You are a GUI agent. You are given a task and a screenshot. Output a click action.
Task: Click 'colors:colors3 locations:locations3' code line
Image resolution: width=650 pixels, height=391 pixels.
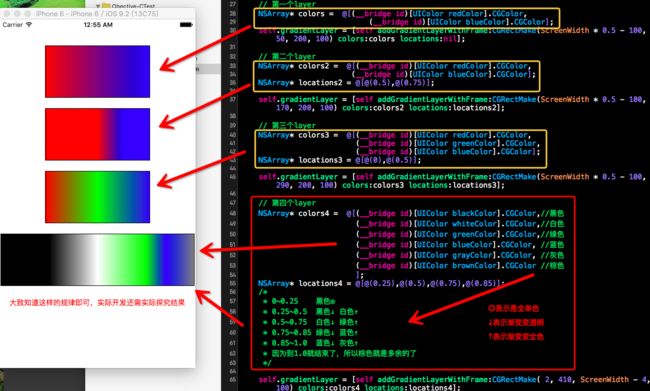[x=390, y=185]
